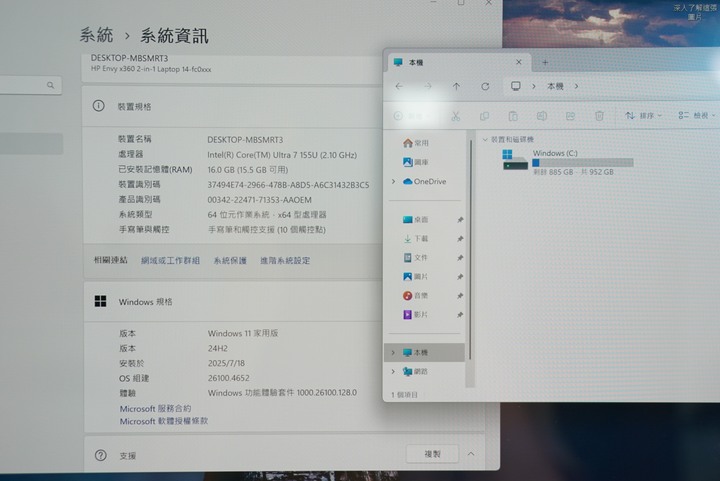The width and height of the screenshot is (720, 481).
Task: Open 常用 Home in navigation pane
Action: coord(416,143)
